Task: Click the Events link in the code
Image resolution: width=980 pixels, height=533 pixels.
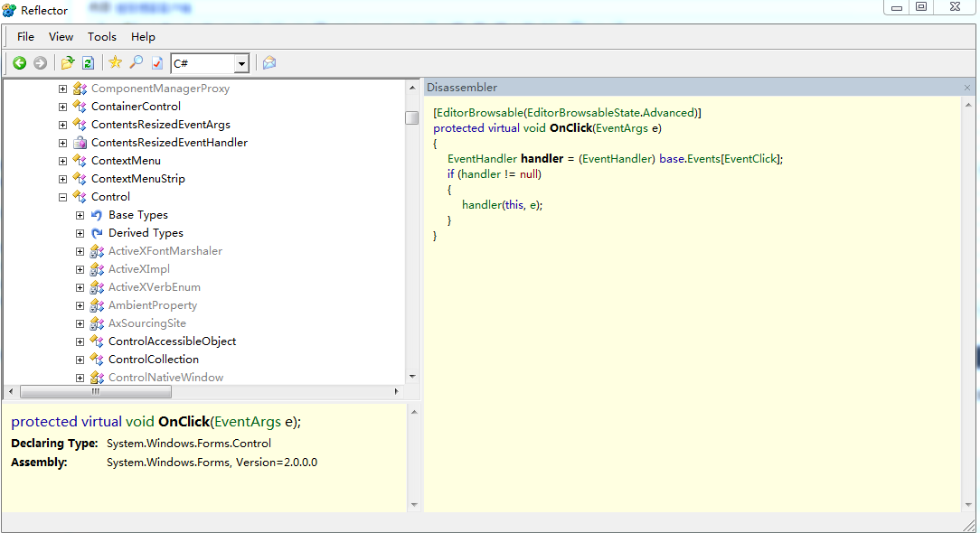Action: click(703, 159)
